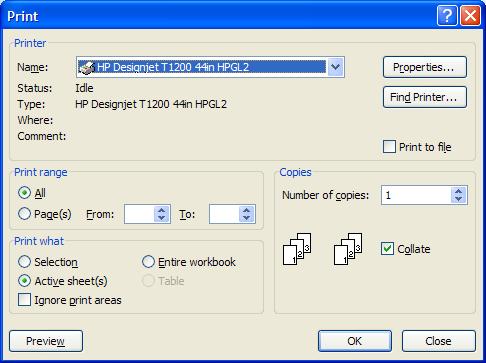Choose Selection under Print what
Image resolution: width=486 pixels, height=363 pixels.
(24, 262)
